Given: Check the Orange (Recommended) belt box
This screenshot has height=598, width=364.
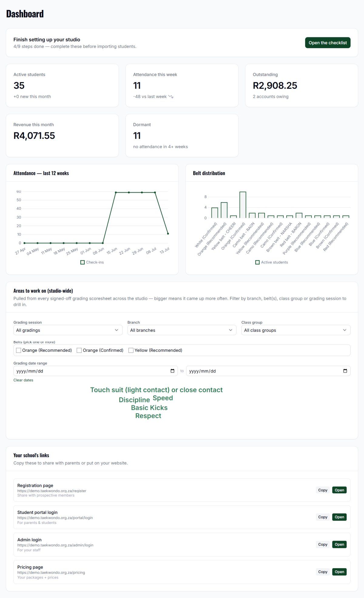Looking at the screenshot, I should 19,350.
